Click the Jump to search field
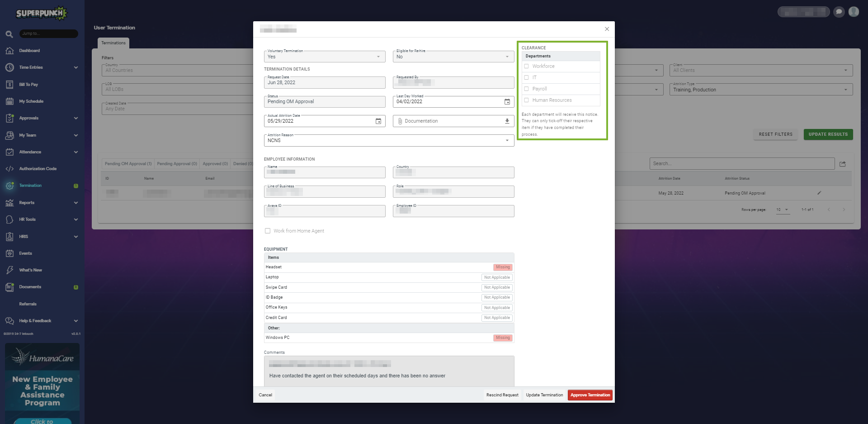 pyautogui.click(x=49, y=33)
